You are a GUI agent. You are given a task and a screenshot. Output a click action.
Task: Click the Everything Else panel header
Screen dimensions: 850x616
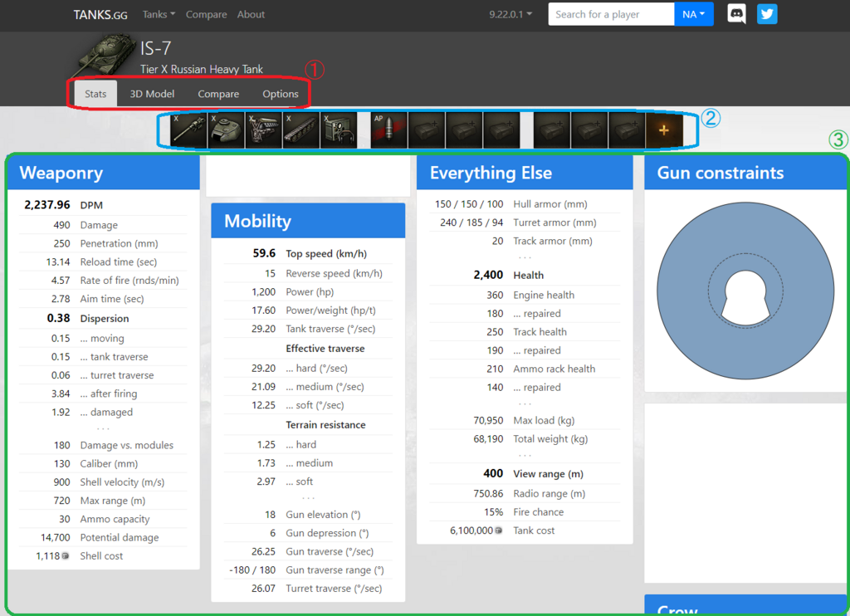525,173
